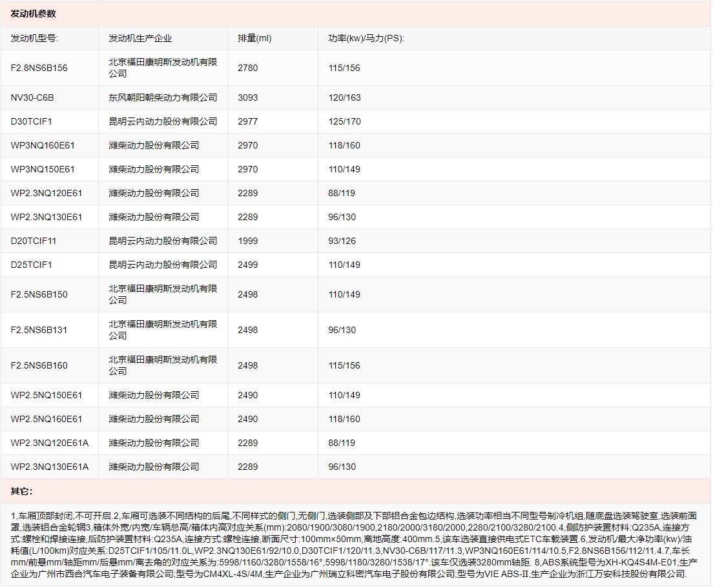Click power 118/160 in the WP2.5NQ160E61 row
This screenshot has height=588, width=713.
pyautogui.click(x=344, y=419)
